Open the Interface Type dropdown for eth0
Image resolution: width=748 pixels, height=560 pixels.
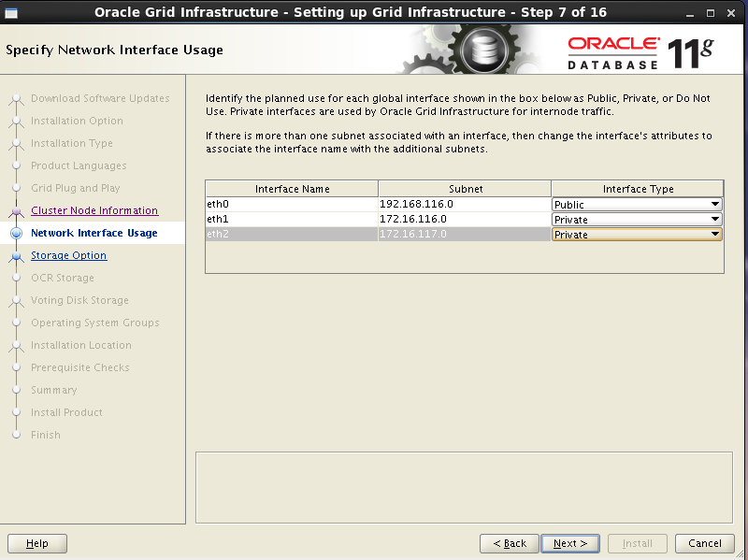point(637,204)
